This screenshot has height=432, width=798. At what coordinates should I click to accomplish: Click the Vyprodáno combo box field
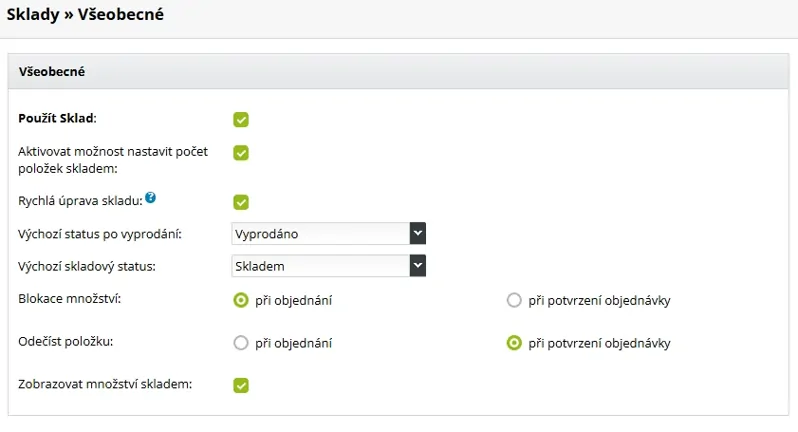coord(328,234)
